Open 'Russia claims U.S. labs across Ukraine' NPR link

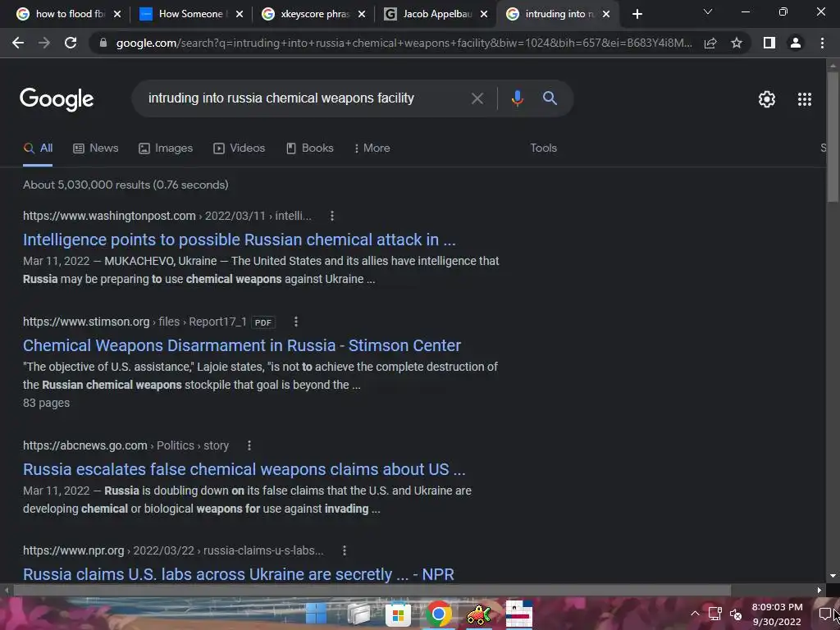click(239, 574)
